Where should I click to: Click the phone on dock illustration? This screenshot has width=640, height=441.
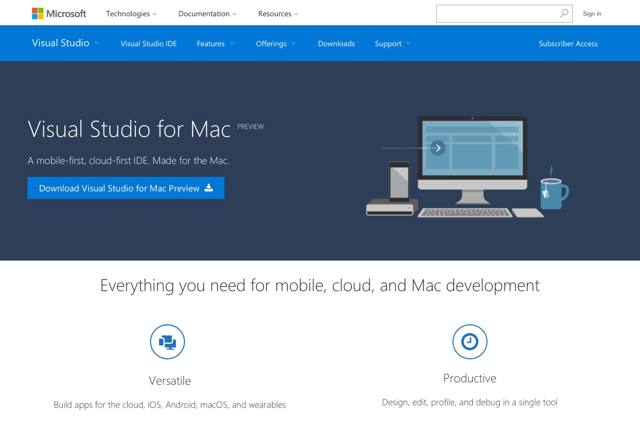[x=399, y=182]
